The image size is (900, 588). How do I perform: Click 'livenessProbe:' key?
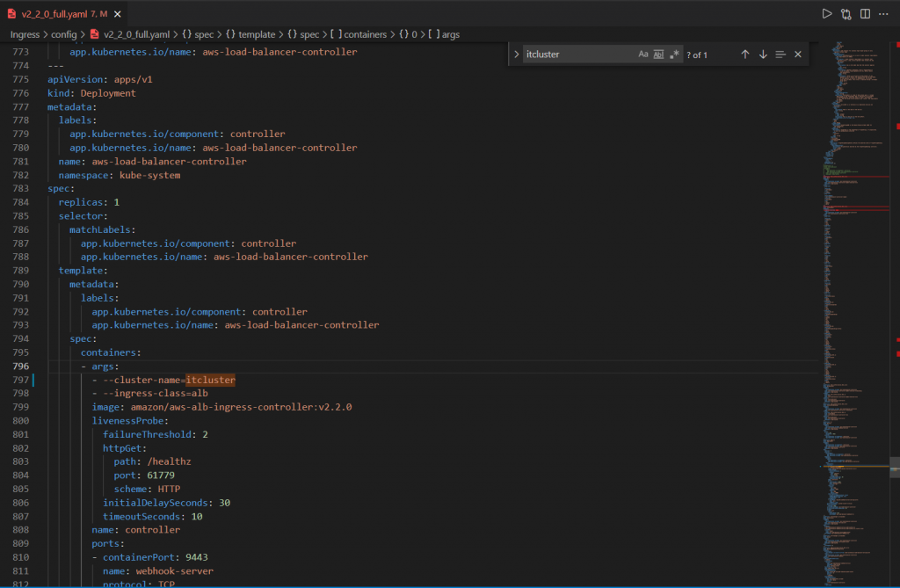pyautogui.click(x=130, y=421)
